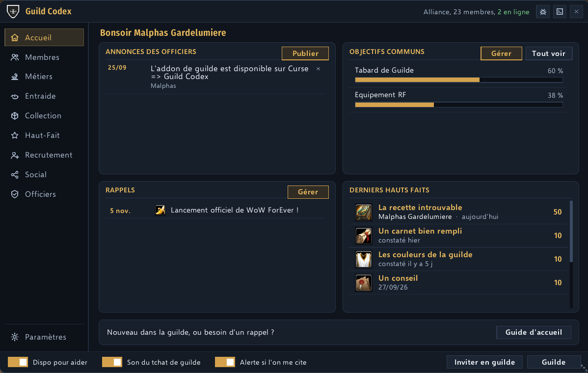Image resolution: width=588 pixels, height=373 pixels.
Task: Click Tout voir for common objectives
Action: (x=549, y=53)
